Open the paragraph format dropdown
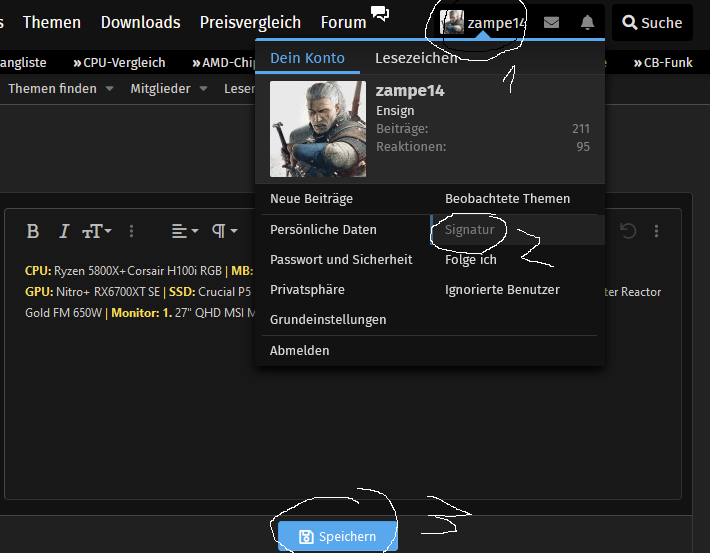This screenshot has height=553, width=710. point(225,231)
